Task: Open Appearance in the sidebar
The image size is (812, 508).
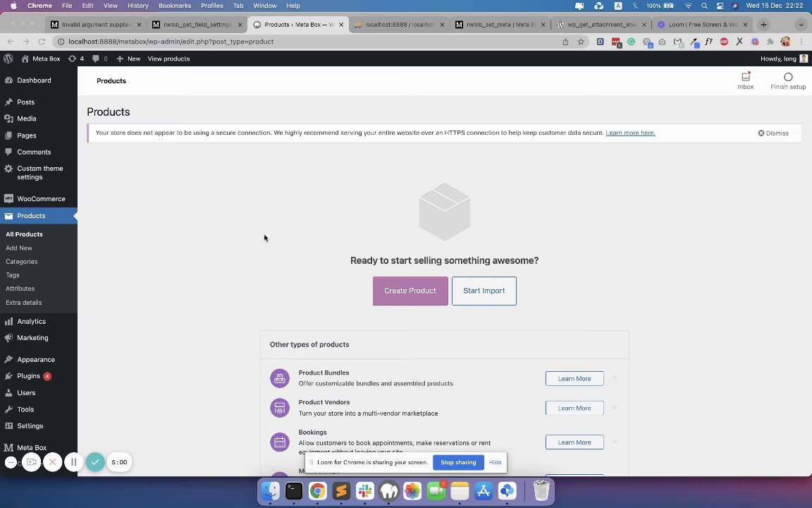Action: 39,359
